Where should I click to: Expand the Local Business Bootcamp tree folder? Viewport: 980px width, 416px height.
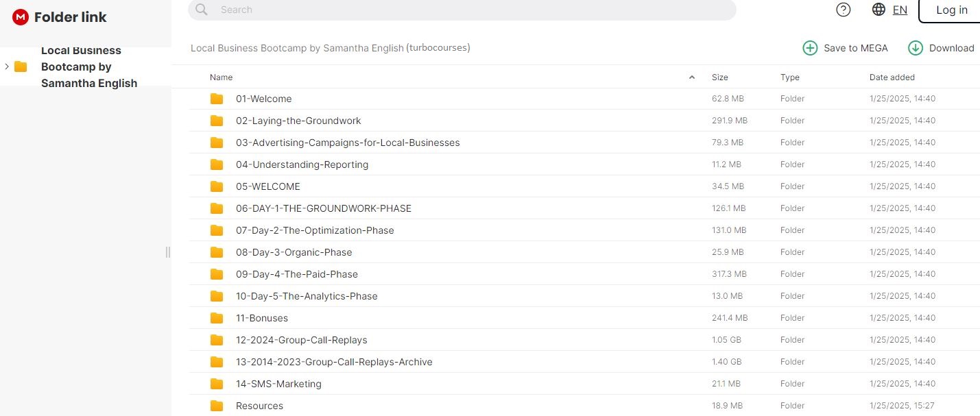[7, 66]
